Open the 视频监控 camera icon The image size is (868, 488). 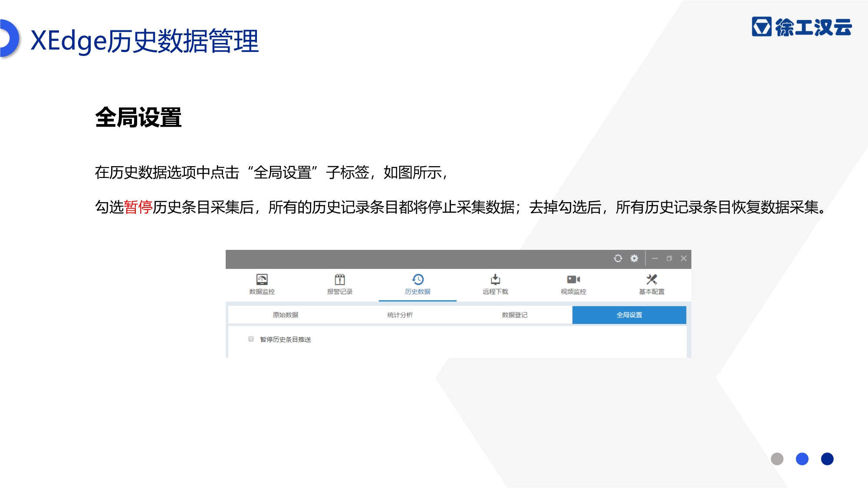coord(573,279)
